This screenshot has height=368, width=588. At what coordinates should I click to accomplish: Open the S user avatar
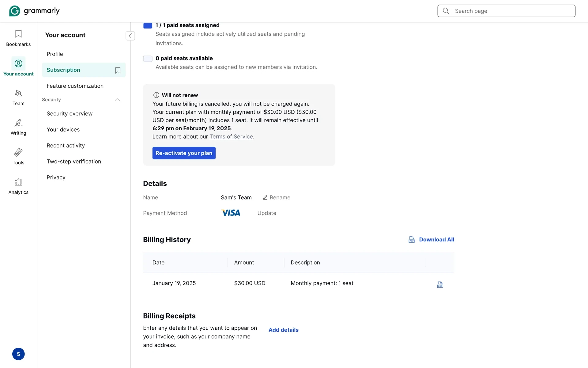point(18,354)
